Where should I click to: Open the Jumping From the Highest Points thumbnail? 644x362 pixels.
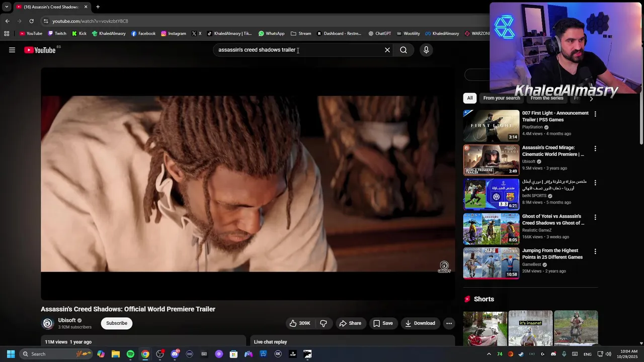point(491,263)
